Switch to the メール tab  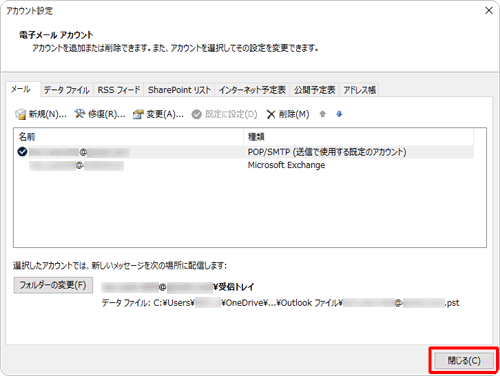[x=23, y=89]
